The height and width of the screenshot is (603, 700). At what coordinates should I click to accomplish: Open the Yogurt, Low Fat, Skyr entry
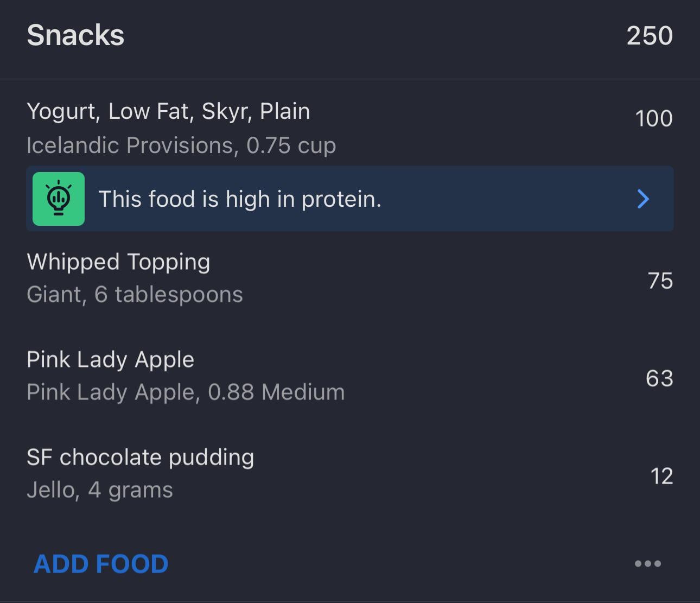(x=350, y=128)
